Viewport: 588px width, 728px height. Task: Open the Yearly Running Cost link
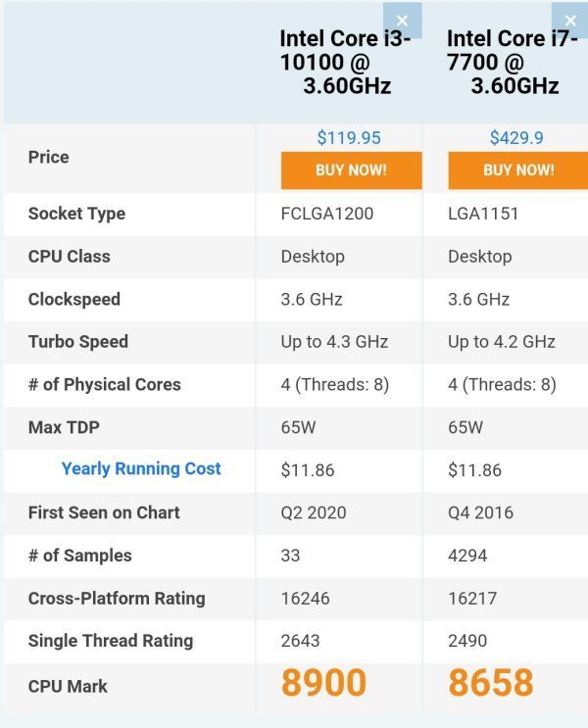[x=141, y=469]
